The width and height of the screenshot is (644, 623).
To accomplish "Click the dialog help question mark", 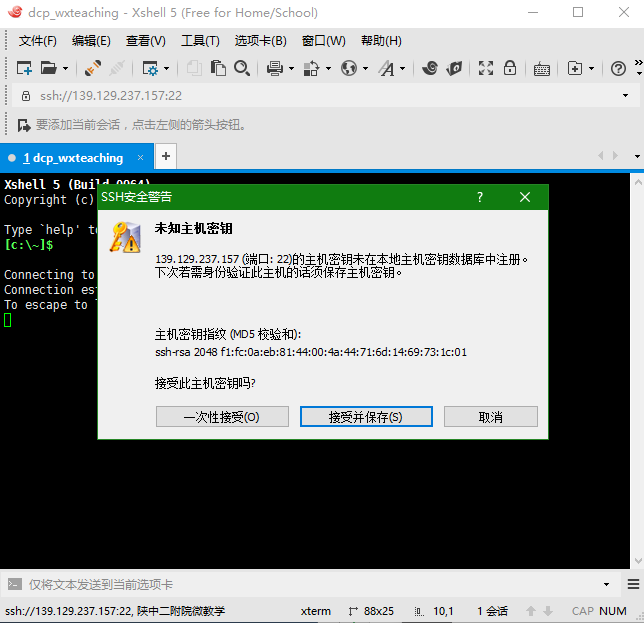I will pos(480,197).
